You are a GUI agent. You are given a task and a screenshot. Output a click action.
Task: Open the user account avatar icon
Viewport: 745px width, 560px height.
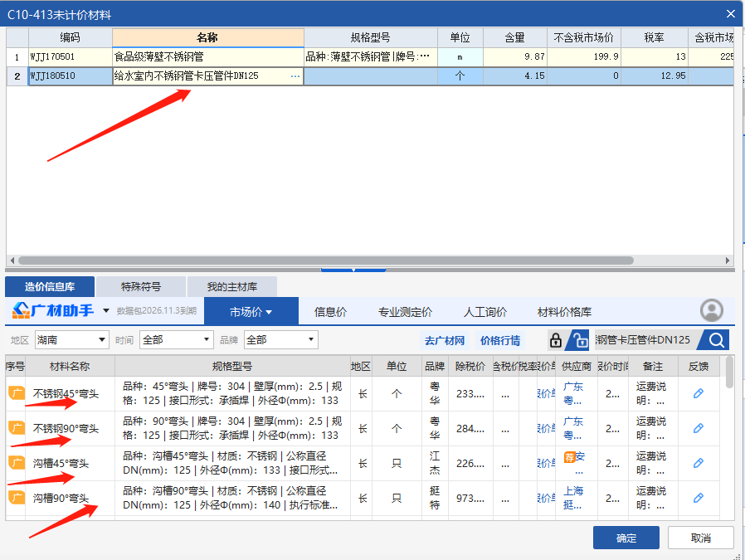click(712, 309)
